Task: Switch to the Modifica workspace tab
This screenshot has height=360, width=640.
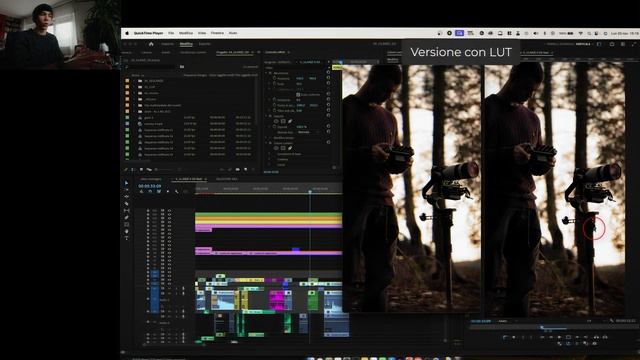Action: (x=186, y=44)
